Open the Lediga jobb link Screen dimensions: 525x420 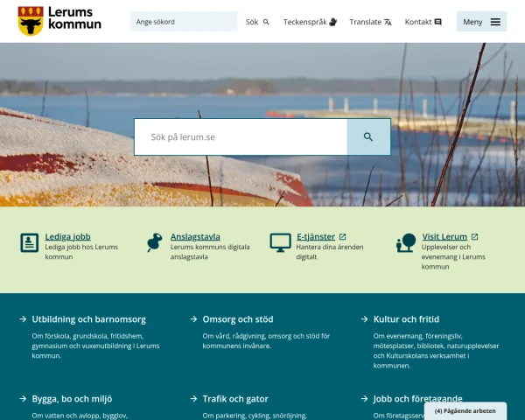[67, 236]
